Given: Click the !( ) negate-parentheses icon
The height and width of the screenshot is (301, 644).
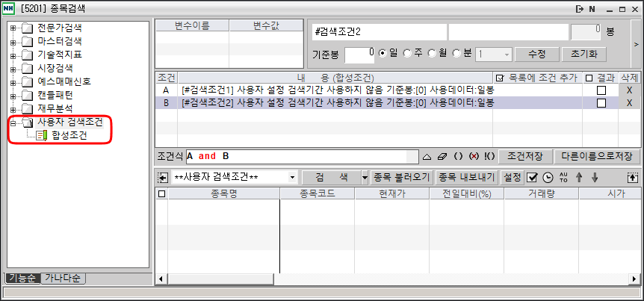Looking at the screenshot, I should [x=489, y=156].
